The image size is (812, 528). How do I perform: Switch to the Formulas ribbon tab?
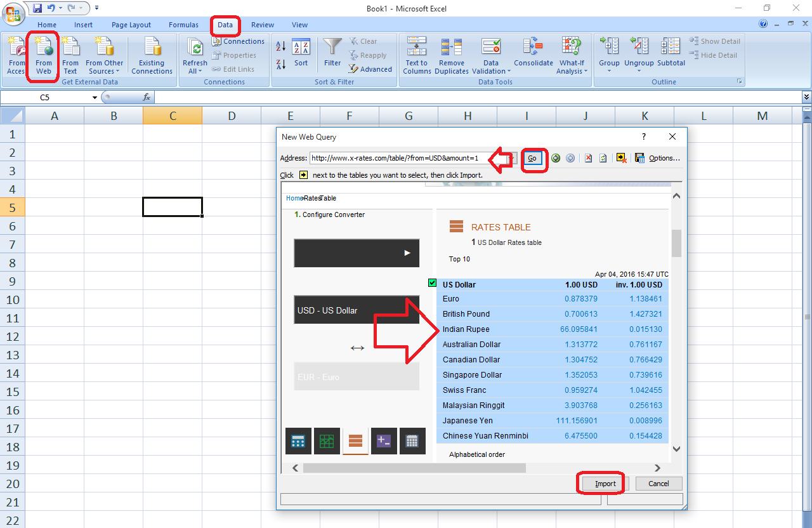[x=183, y=25]
